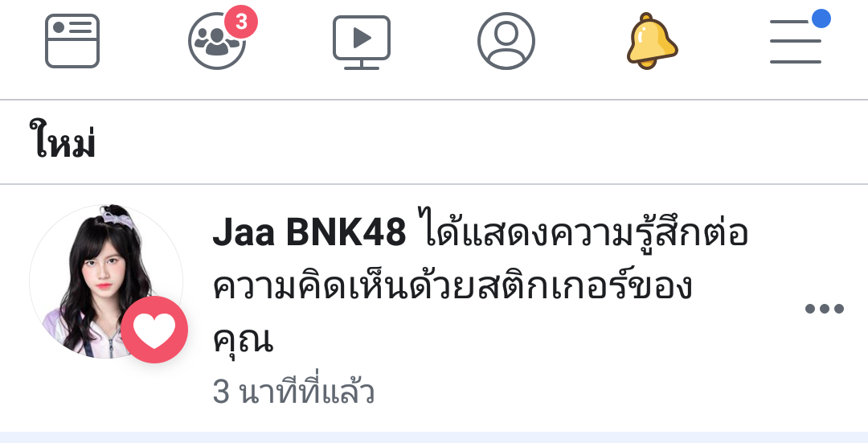Tap the red badge showing 3
Viewport: 868px width, 443px height.
[x=241, y=22]
